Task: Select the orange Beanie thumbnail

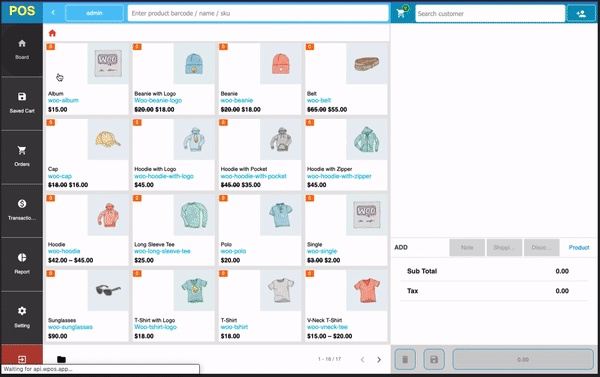Action: (x=280, y=63)
